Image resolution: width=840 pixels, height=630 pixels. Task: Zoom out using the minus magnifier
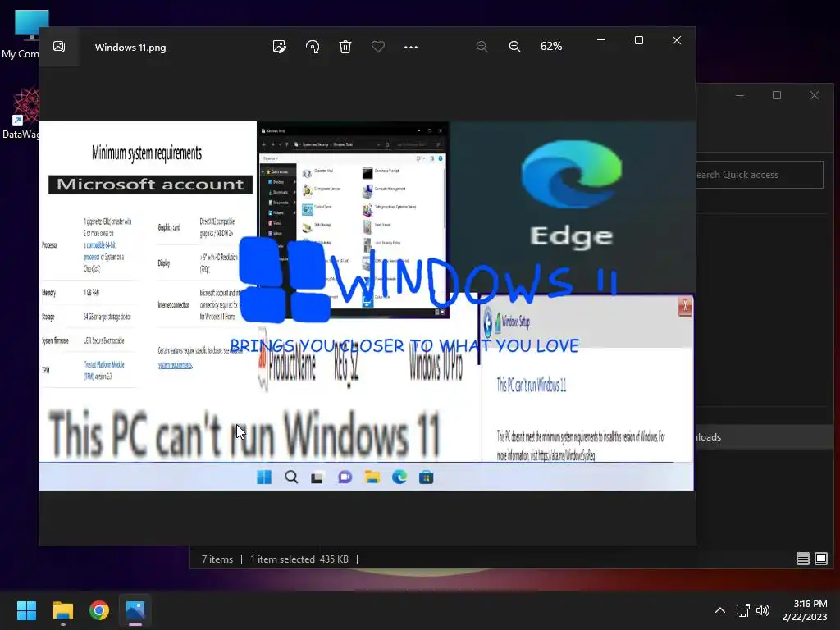[x=482, y=47]
